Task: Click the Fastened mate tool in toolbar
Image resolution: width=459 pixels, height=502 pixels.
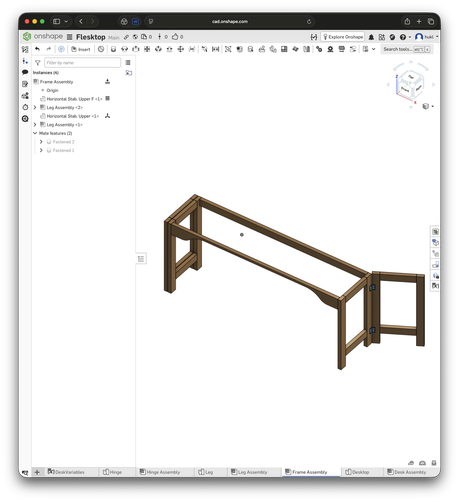Action: tap(113, 49)
